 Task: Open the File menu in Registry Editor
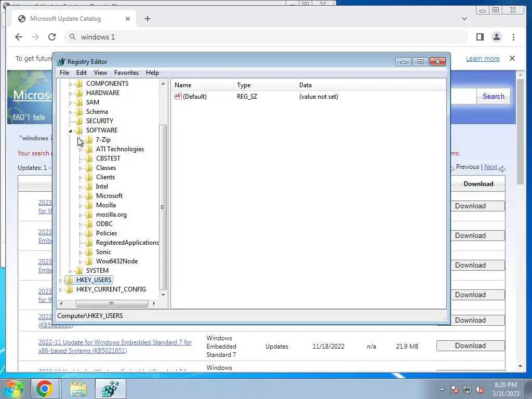pos(64,73)
